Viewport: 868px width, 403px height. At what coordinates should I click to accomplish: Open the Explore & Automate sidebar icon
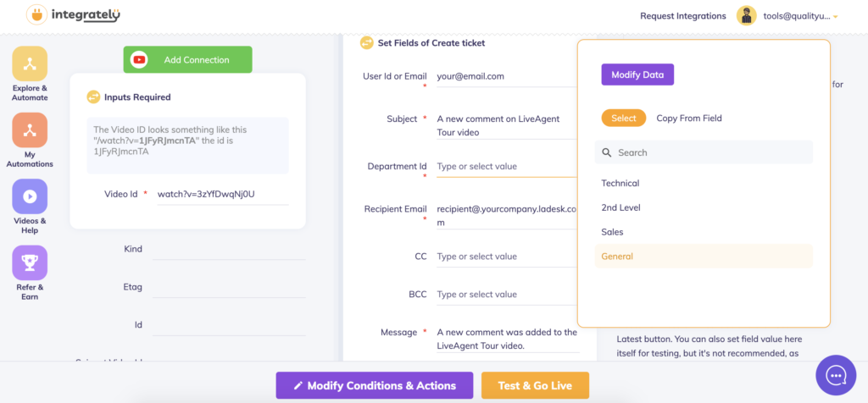pyautogui.click(x=30, y=64)
